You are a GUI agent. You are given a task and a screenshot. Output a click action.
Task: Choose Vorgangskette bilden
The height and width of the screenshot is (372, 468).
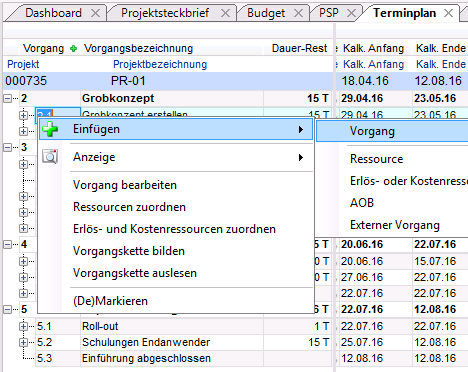tap(129, 251)
